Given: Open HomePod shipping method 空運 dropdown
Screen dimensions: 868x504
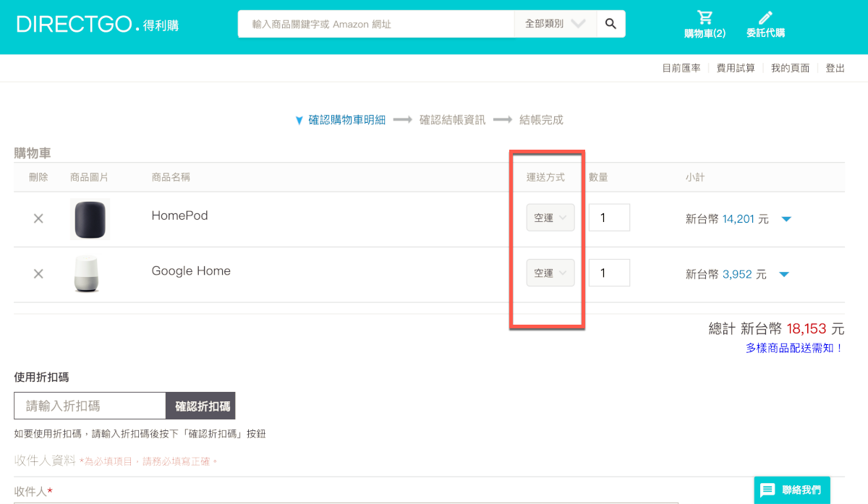Looking at the screenshot, I should point(550,218).
